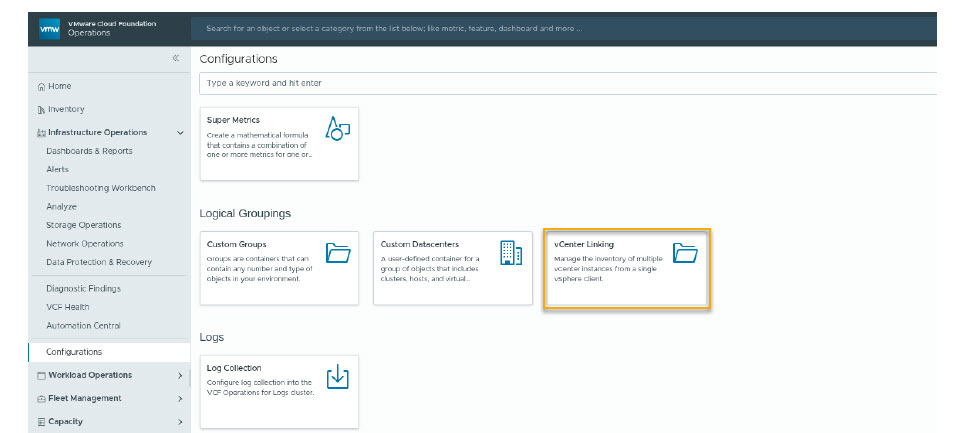The width and height of the screenshot is (962, 433).
Task: Expand the Capacity section arrow
Action: 180,422
